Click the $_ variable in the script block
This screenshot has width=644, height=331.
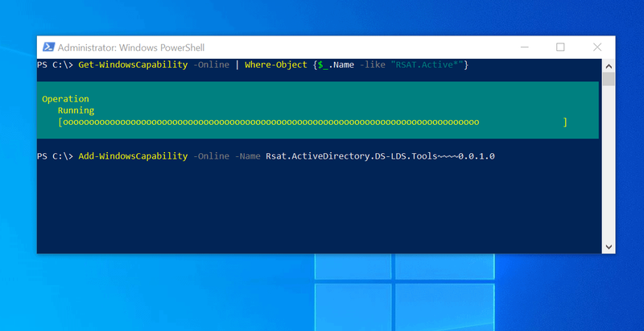tap(323, 65)
